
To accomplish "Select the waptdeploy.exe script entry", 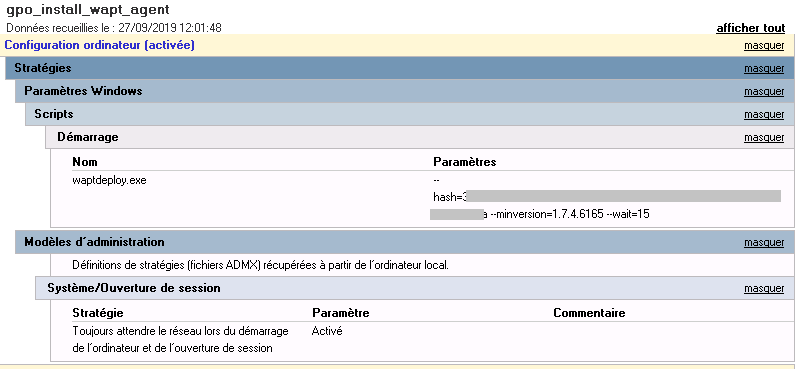I will [110, 180].
